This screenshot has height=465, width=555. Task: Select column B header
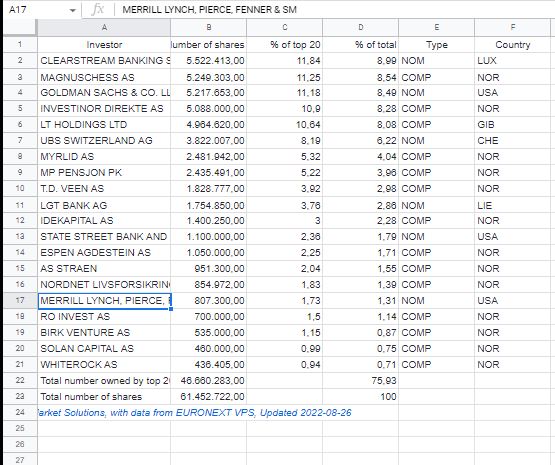[208, 27]
